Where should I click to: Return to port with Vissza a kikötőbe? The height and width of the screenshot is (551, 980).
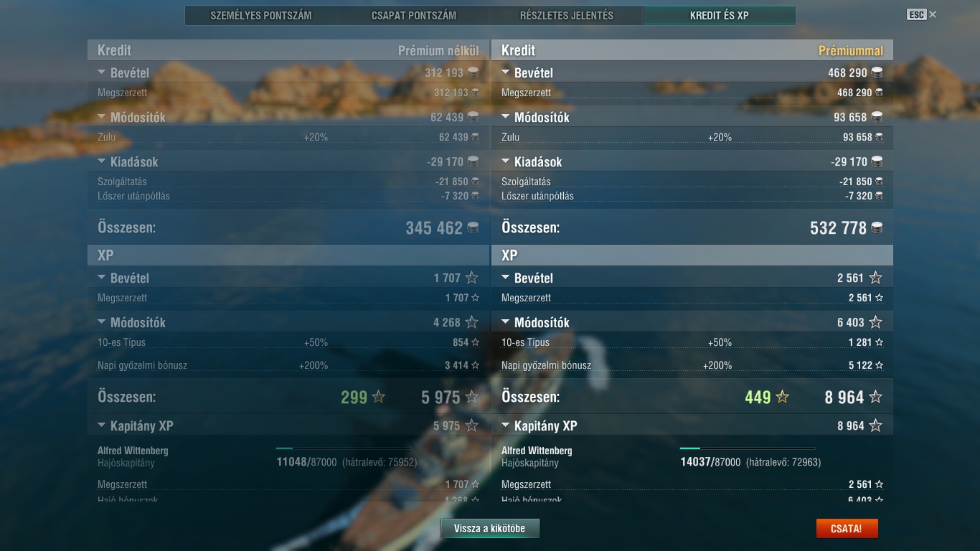tap(490, 529)
